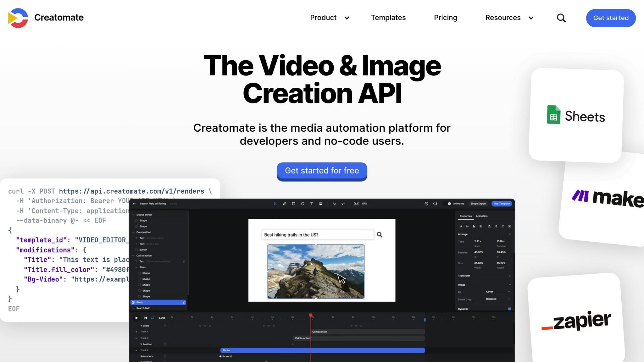Click the pencil icon on Glacier National Park text layer

[x=184, y=261]
